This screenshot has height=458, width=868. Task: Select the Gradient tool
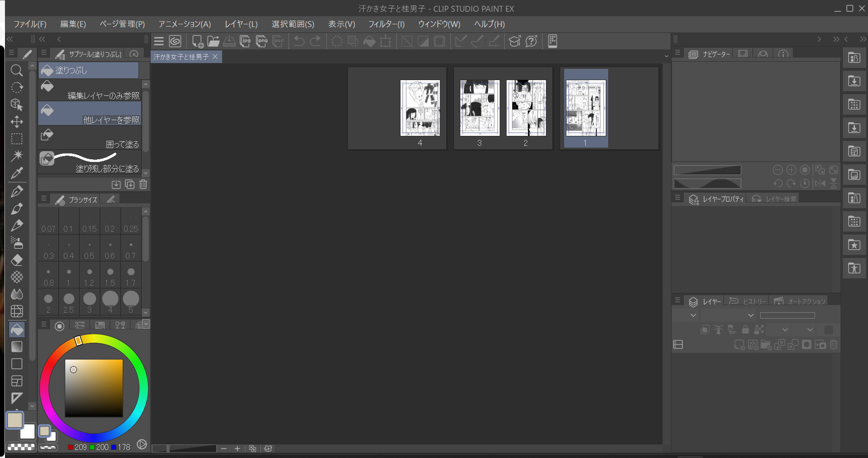point(17,346)
